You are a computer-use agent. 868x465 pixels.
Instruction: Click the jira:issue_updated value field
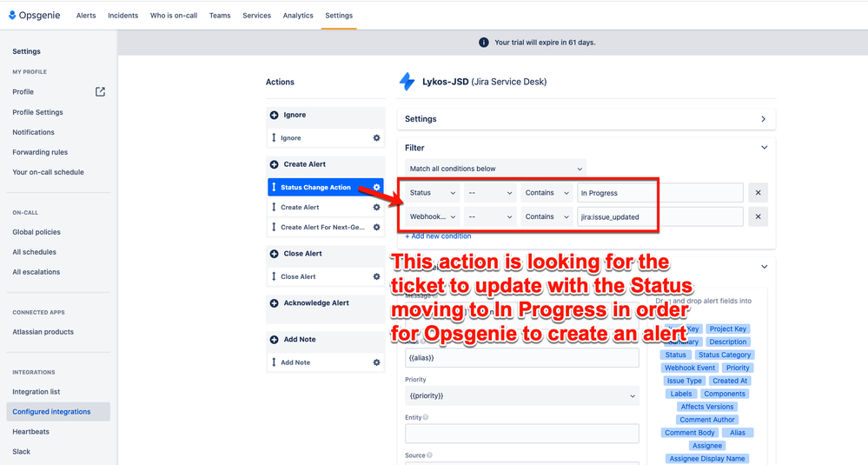(x=659, y=216)
